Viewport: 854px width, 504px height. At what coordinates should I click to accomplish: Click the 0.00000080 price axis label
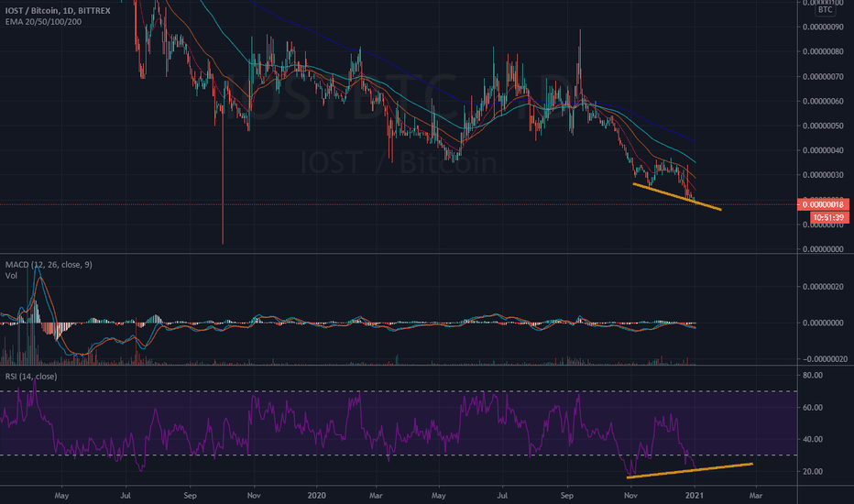823,51
